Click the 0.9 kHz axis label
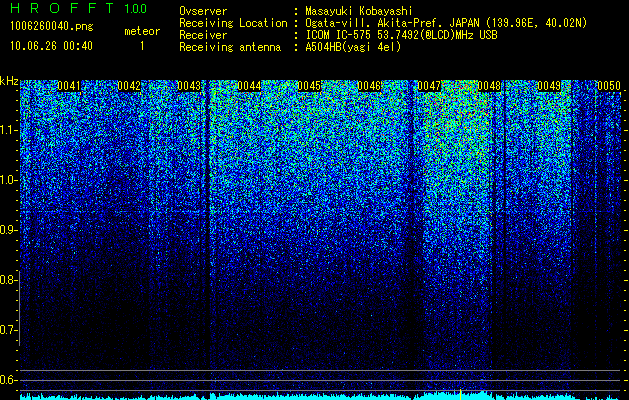The height and width of the screenshot is (400, 629). click(x=8, y=230)
